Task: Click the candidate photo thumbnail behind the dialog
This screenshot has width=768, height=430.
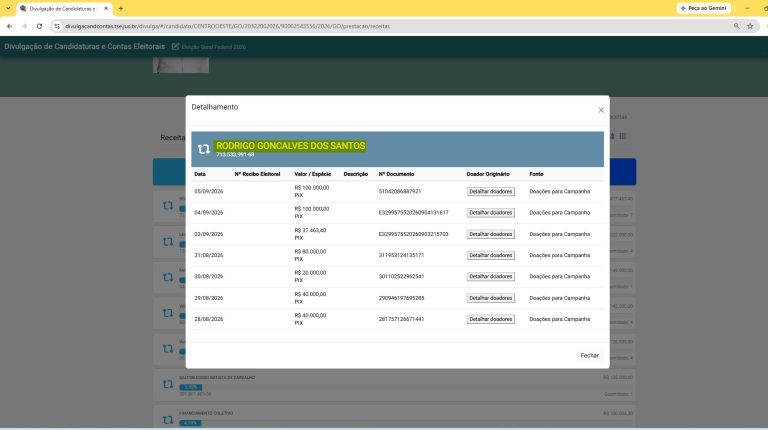Action: click(181, 65)
